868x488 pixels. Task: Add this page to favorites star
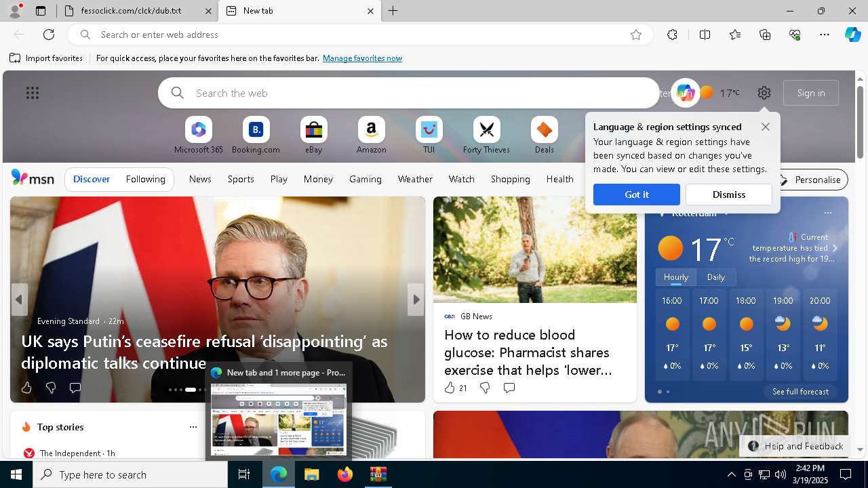click(x=636, y=35)
